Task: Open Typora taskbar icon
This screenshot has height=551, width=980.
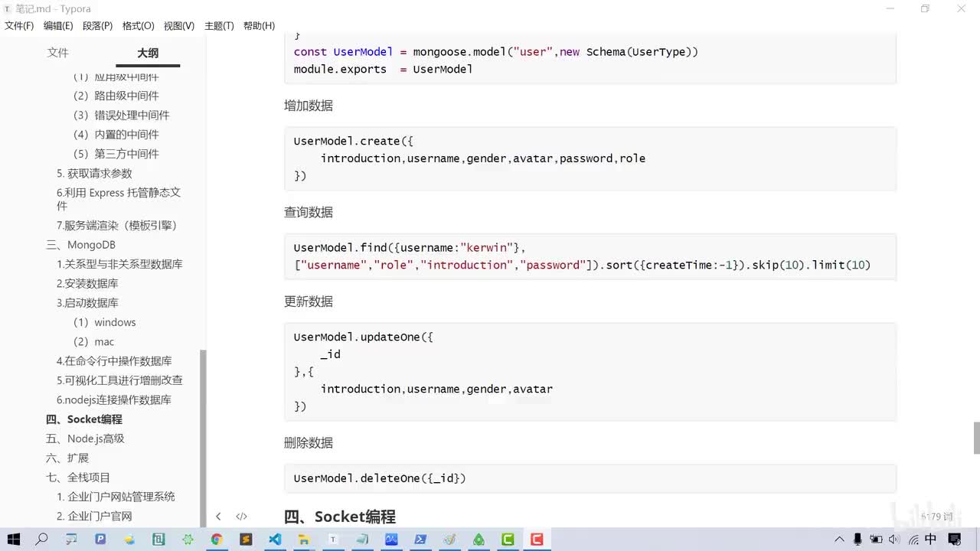Action: pos(333,540)
